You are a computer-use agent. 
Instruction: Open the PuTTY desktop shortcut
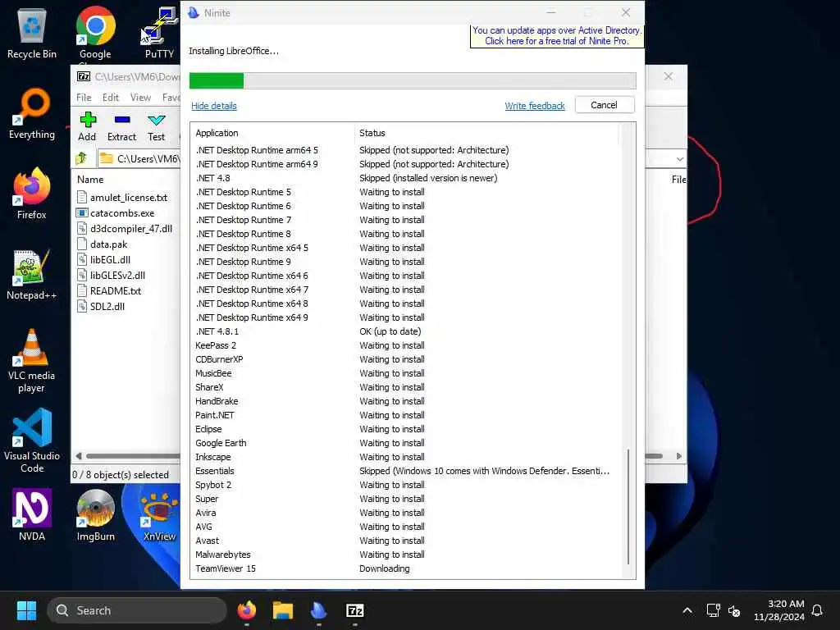click(x=159, y=33)
